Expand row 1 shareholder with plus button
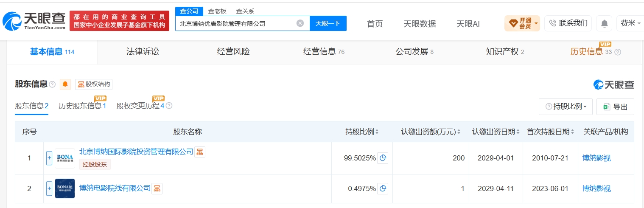The width and height of the screenshot is (644, 208). [49, 158]
